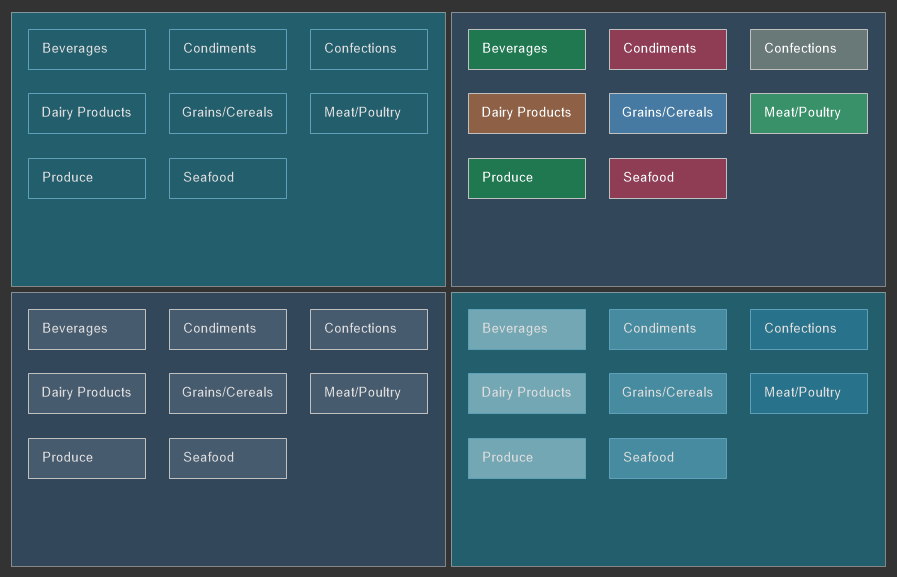The image size is (897, 577).
Task: Click the green Meat/Poultry tile
Action: pyautogui.click(x=808, y=113)
